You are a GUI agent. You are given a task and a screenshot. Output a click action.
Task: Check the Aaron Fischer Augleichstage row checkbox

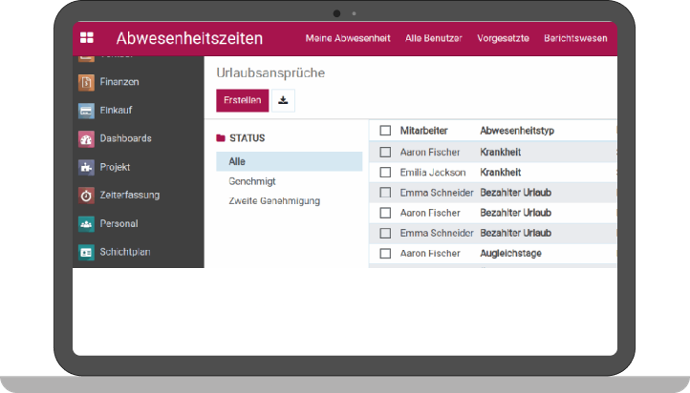coord(385,253)
